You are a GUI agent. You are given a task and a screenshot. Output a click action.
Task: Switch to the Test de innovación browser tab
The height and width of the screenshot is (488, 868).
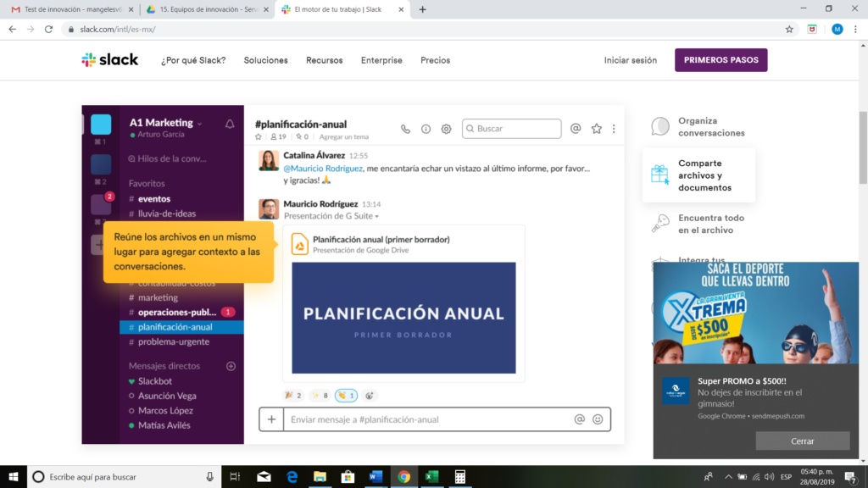pos(64,10)
